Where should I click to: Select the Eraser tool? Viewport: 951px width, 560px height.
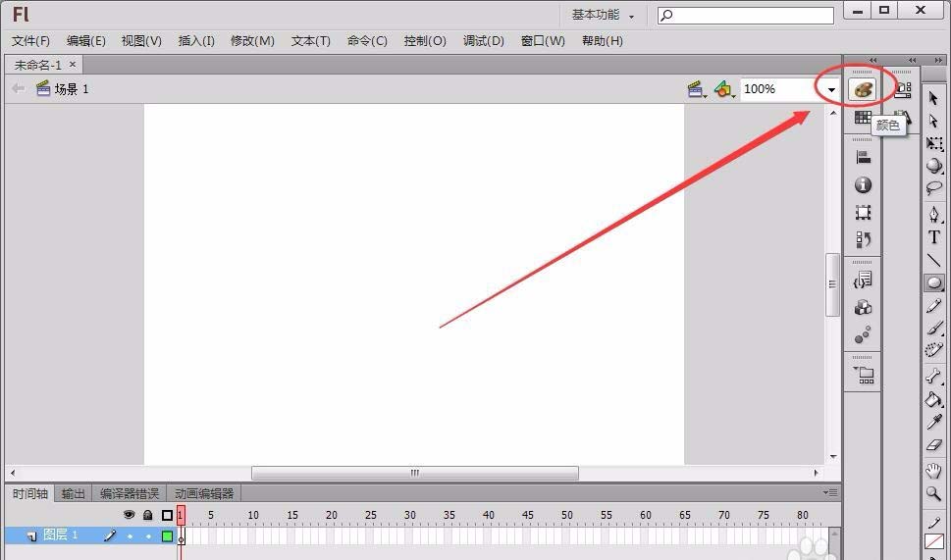[934, 445]
